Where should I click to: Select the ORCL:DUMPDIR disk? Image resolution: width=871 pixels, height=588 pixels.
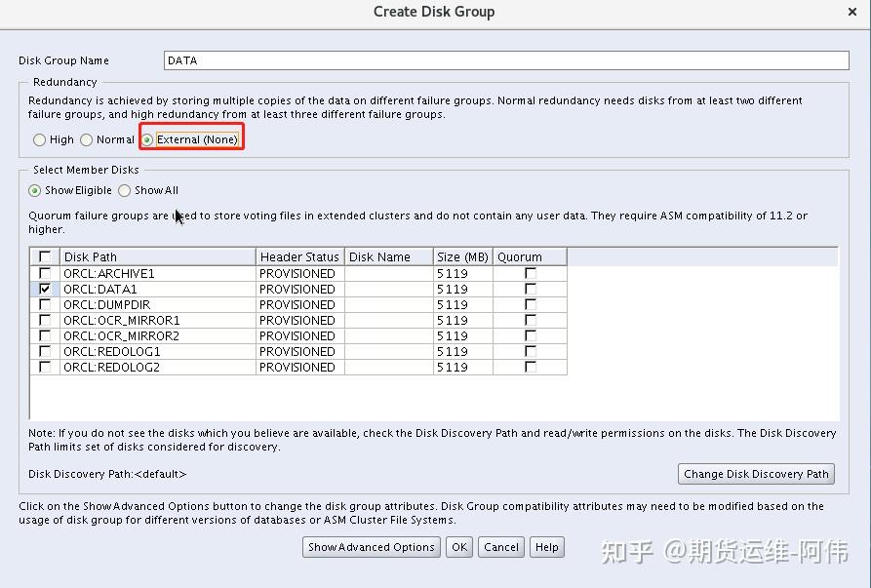pos(44,304)
